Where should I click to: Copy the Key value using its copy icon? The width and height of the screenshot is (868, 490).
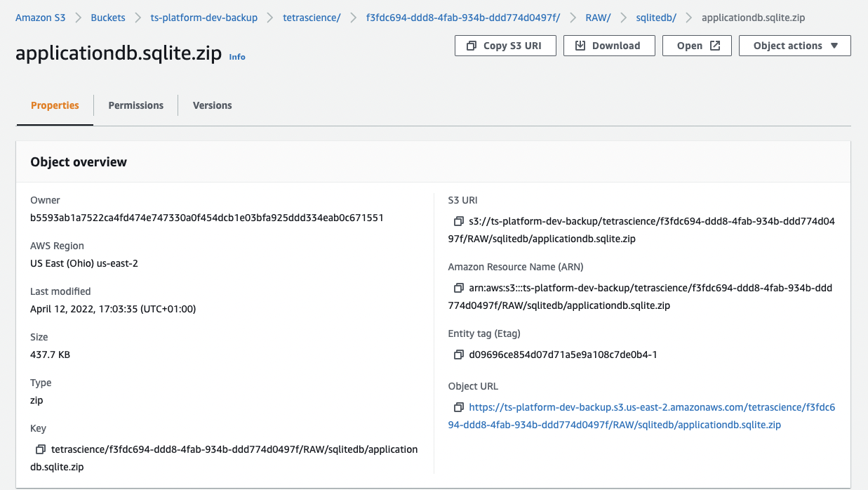40,449
